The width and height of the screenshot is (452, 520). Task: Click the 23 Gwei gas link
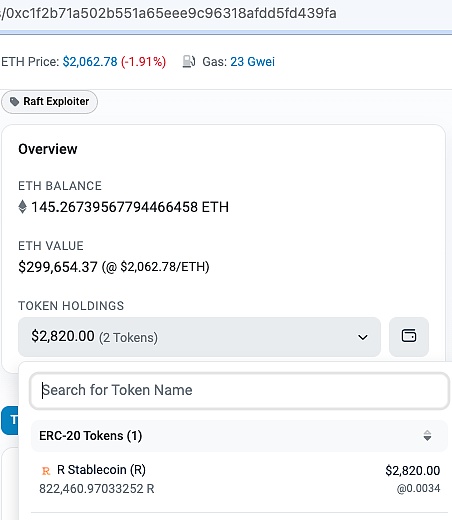(252, 62)
